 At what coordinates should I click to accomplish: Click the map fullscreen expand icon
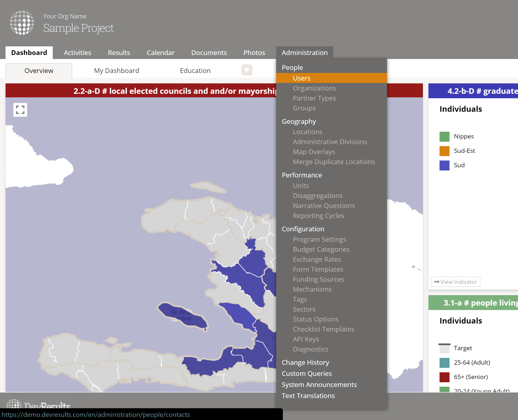(20, 110)
